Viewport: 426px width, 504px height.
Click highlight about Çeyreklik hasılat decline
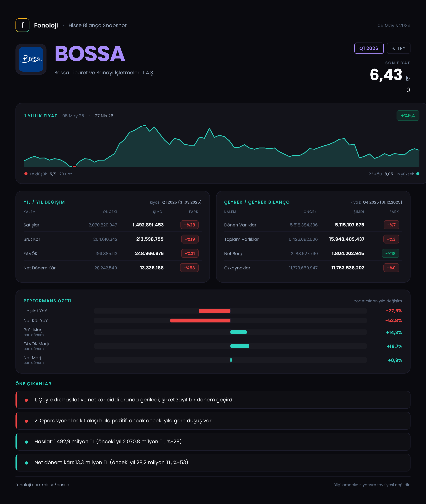pyautogui.click(x=213, y=400)
